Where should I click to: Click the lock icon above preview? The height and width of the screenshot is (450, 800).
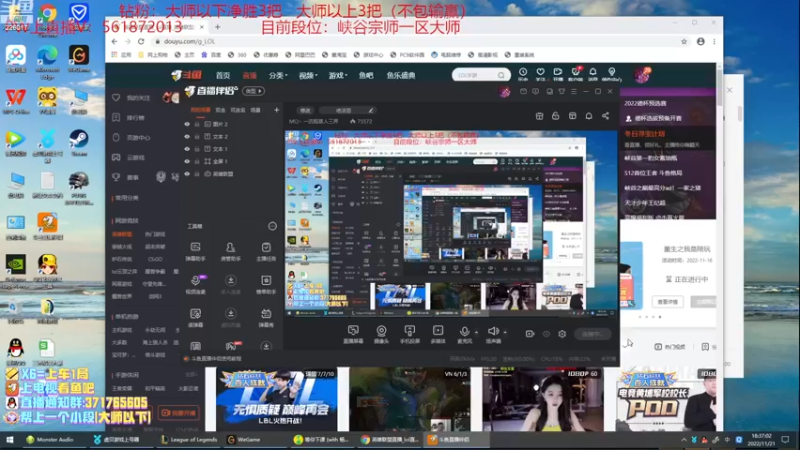click(556, 116)
